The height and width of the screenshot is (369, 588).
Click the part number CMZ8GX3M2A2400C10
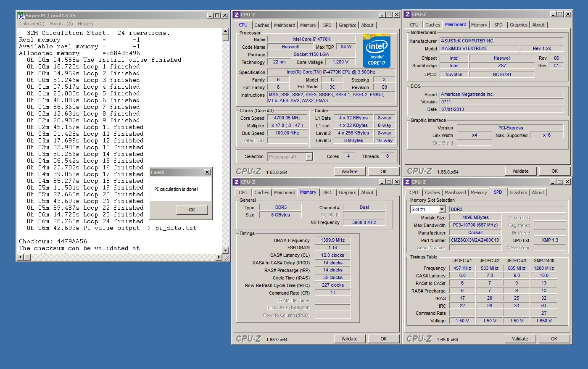coord(475,240)
